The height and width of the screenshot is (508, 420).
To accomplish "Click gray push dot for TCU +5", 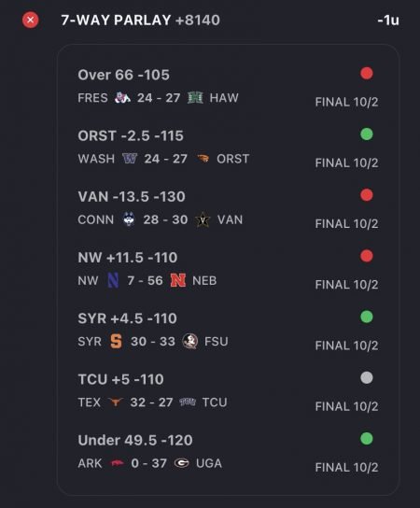I will pyautogui.click(x=367, y=378).
